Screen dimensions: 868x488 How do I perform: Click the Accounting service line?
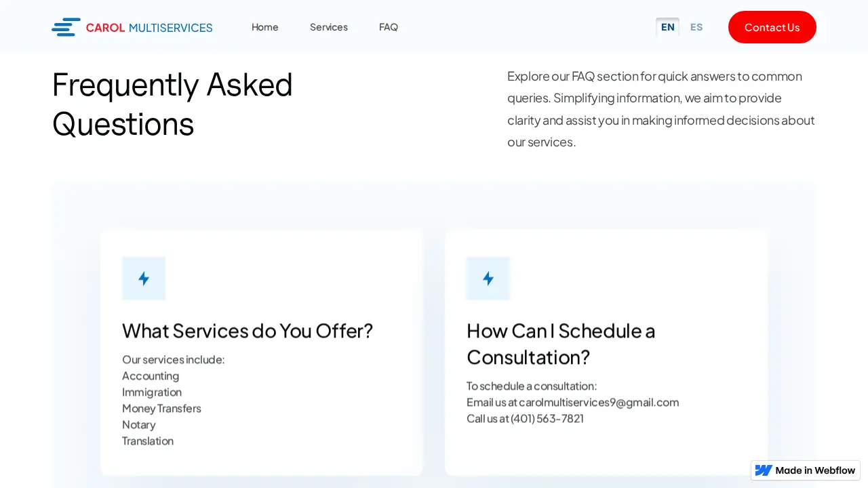point(151,375)
